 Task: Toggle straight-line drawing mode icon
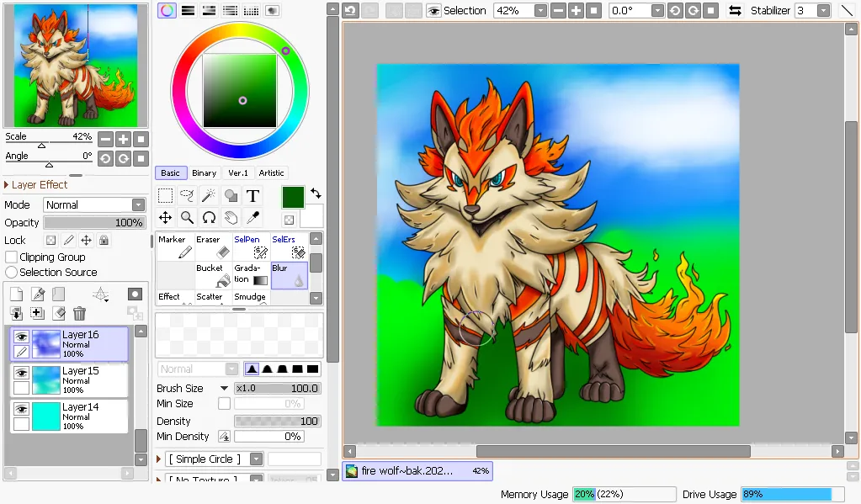click(x=847, y=10)
